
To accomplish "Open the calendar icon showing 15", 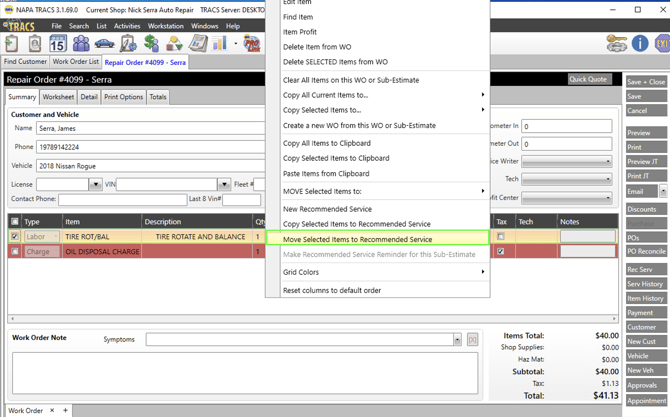I will pos(58,44).
